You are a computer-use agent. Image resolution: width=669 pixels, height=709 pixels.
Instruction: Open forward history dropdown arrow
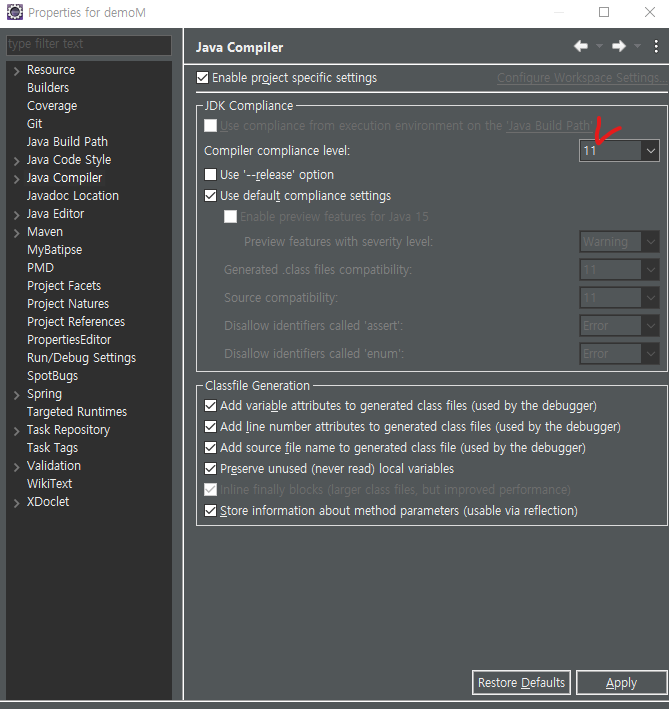click(637, 46)
